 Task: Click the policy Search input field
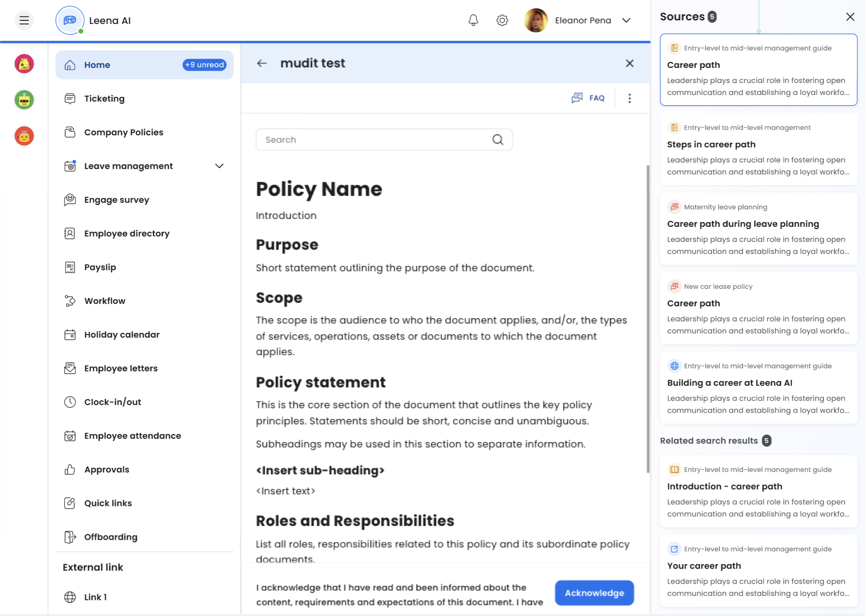373,140
